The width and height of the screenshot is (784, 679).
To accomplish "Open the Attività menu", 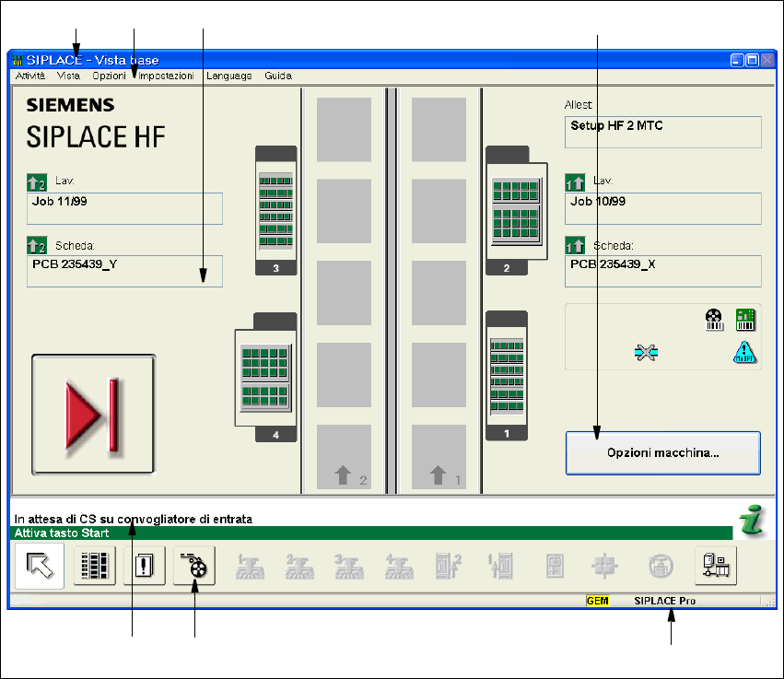I will [30, 76].
